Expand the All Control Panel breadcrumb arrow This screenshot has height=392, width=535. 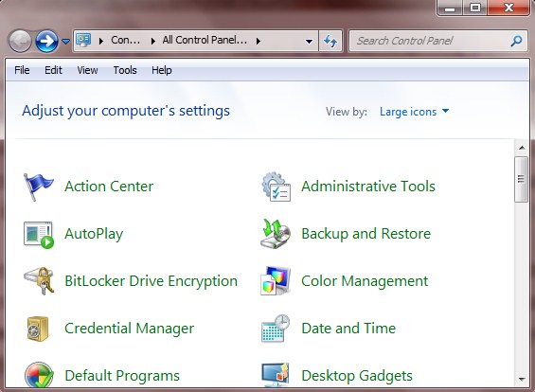pos(259,41)
